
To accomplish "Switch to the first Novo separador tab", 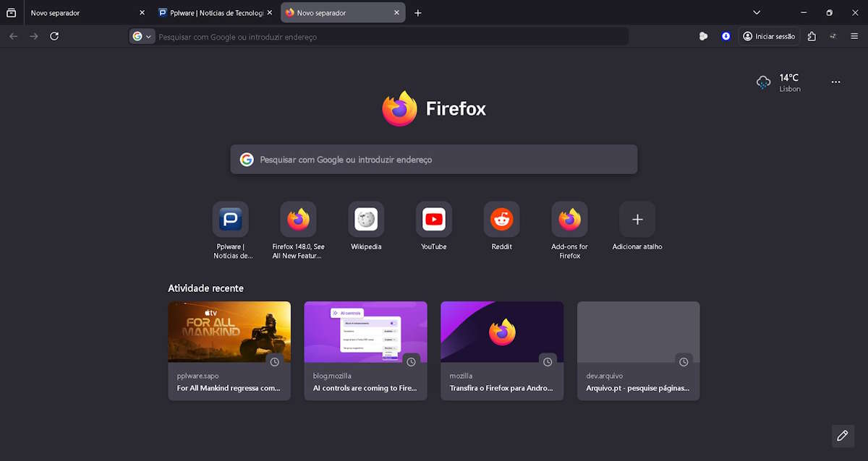I will pos(80,13).
